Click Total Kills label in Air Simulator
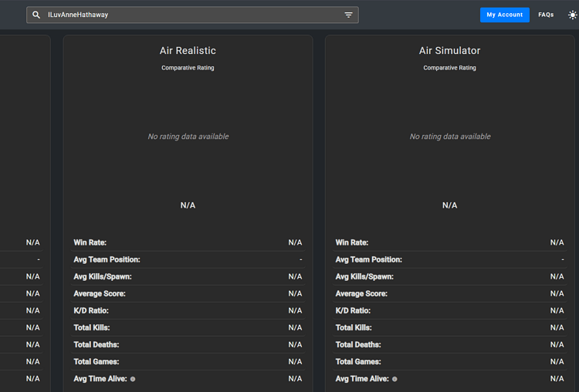The width and height of the screenshot is (579, 392). [x=354, y=327]
